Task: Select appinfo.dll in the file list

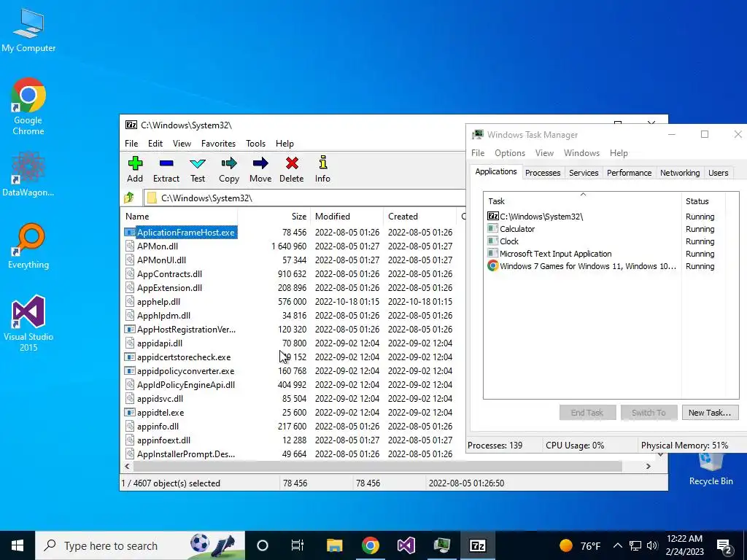Action: pos(158,427)
